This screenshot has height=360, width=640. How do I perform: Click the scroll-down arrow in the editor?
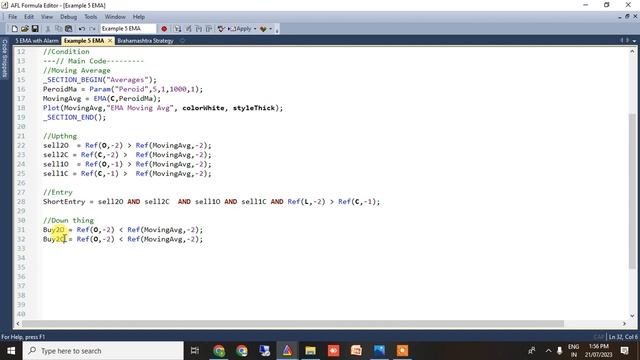click(x=632, y=316)
